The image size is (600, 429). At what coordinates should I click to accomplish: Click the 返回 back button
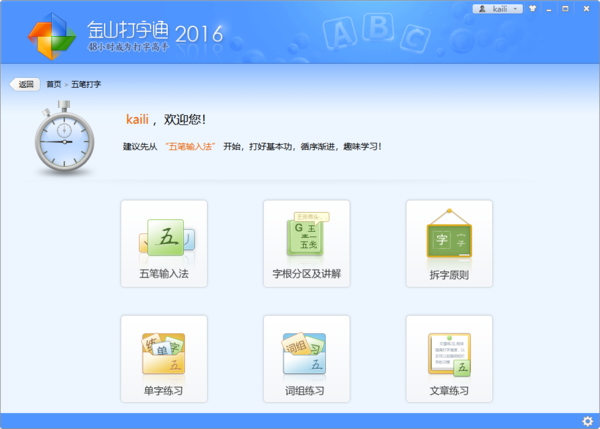pyautogui.click(x=25, y=85)
